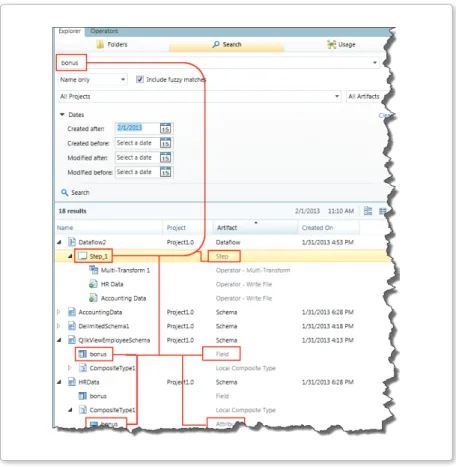Select the Accounting Data write-file icon
The width and height of the screenshot is (456, 467).
[x=93, y=298]
